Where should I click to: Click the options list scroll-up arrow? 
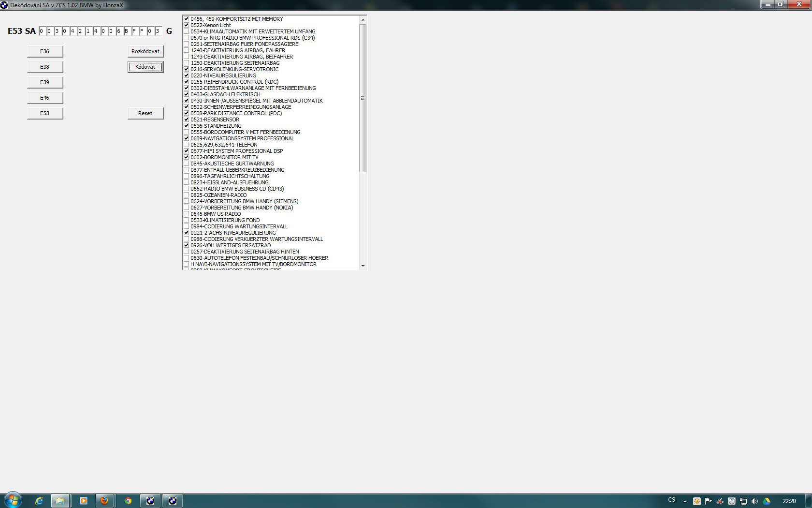coord(363,20)
